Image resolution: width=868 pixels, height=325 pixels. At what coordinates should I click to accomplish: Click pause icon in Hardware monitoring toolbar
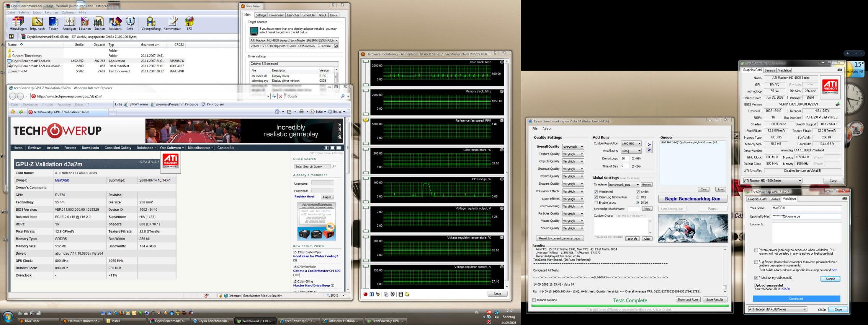371,294
